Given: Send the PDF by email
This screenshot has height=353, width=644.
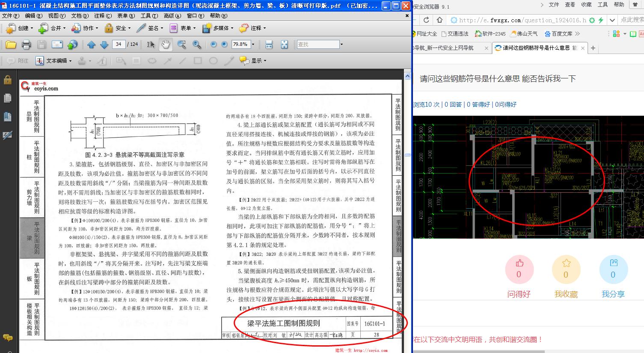Looking at the screenshot, I should (57, 45).
